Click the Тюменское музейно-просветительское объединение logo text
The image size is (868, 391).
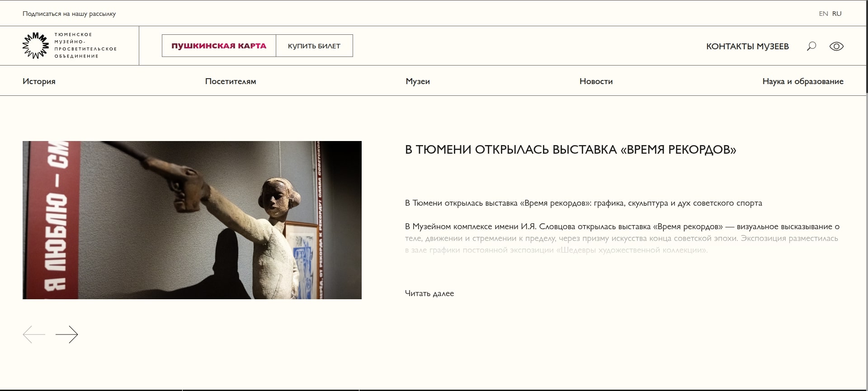pos(85,45)
